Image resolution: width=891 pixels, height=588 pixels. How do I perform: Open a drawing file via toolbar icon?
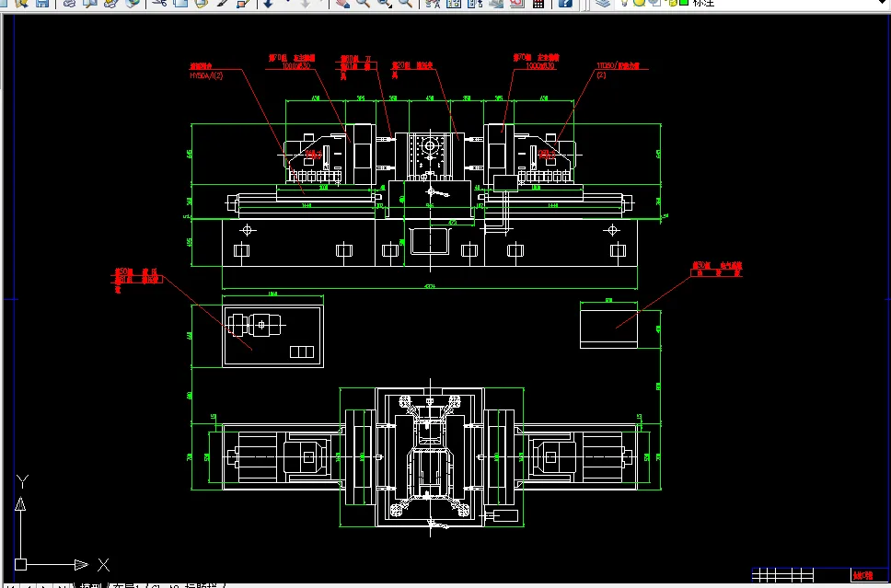[21, 4]
